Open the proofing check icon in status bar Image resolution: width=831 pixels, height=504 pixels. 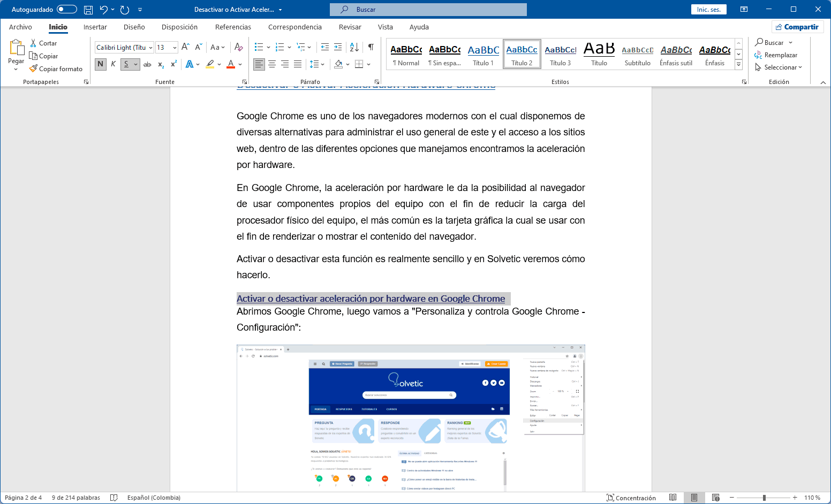coord(114,498)
